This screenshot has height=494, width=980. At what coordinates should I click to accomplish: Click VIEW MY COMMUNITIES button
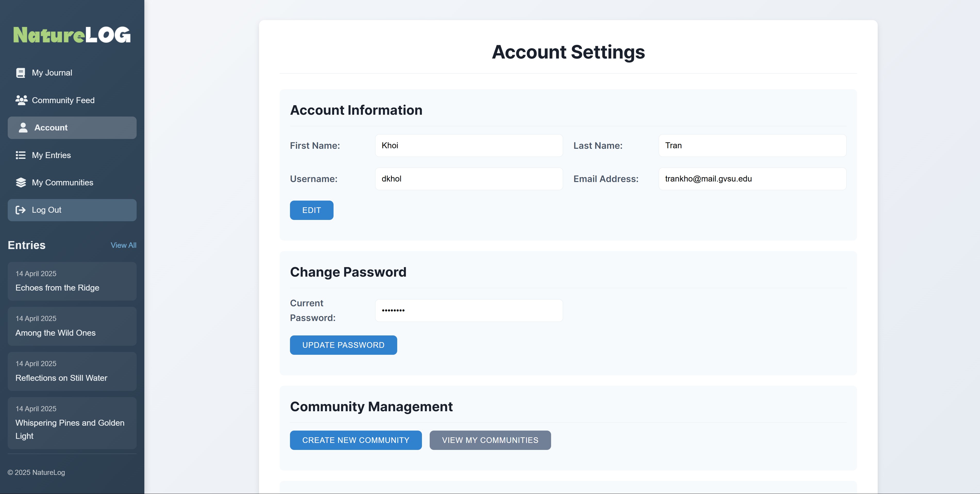click(x=490, y=440)
